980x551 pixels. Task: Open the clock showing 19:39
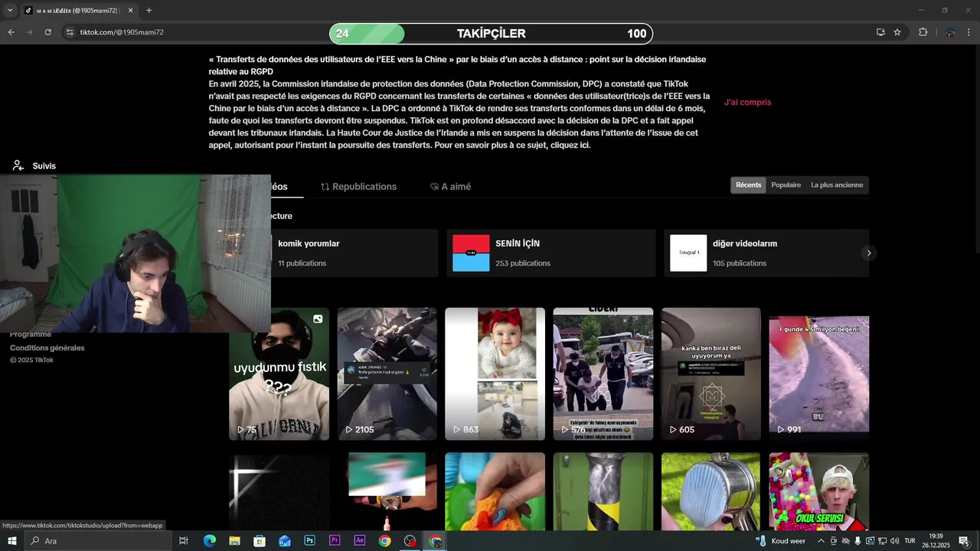click(x=936, y=541)
